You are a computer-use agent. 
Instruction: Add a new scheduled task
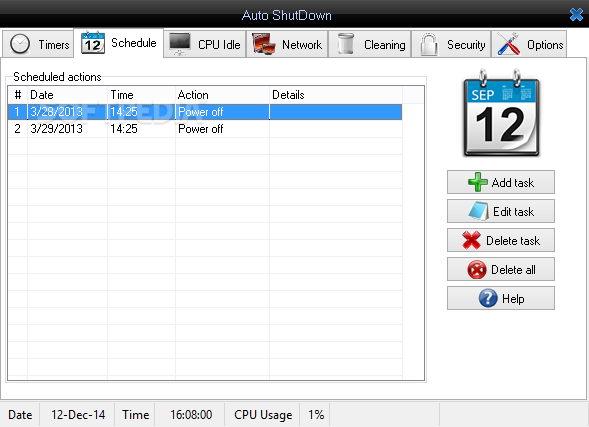(501, 182)
